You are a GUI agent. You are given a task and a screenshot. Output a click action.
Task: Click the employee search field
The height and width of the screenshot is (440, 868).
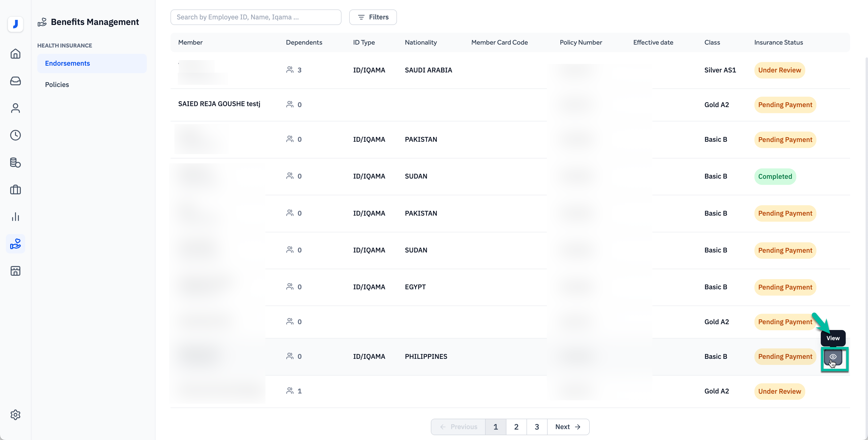[256, 17]
